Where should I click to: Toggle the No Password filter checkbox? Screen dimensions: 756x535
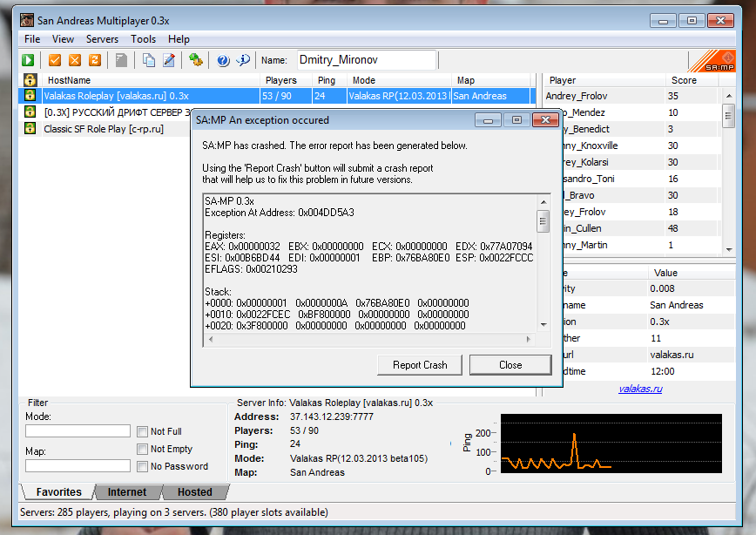tap(142, 466)
